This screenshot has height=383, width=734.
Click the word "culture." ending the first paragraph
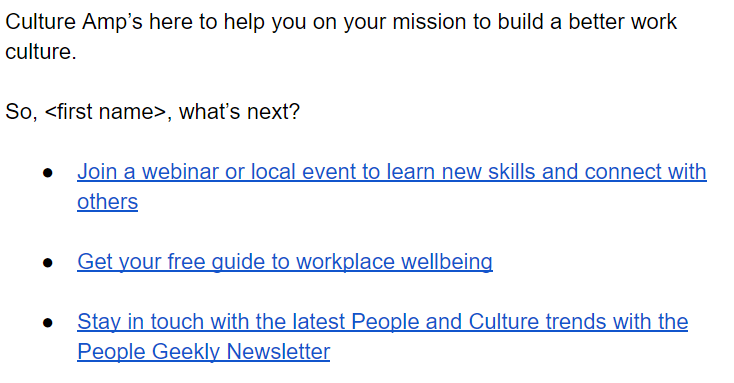click(x=41, y=52)
